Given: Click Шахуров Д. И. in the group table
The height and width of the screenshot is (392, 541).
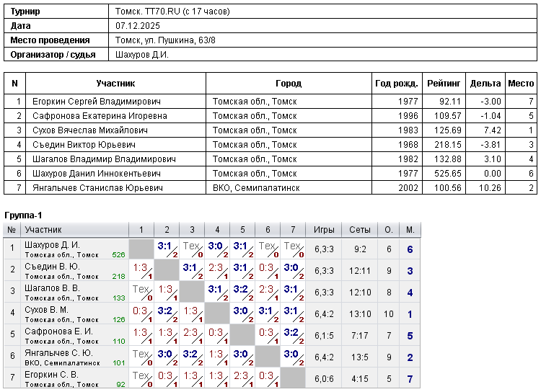Looking at the screenshot, I should click(53, 245).
